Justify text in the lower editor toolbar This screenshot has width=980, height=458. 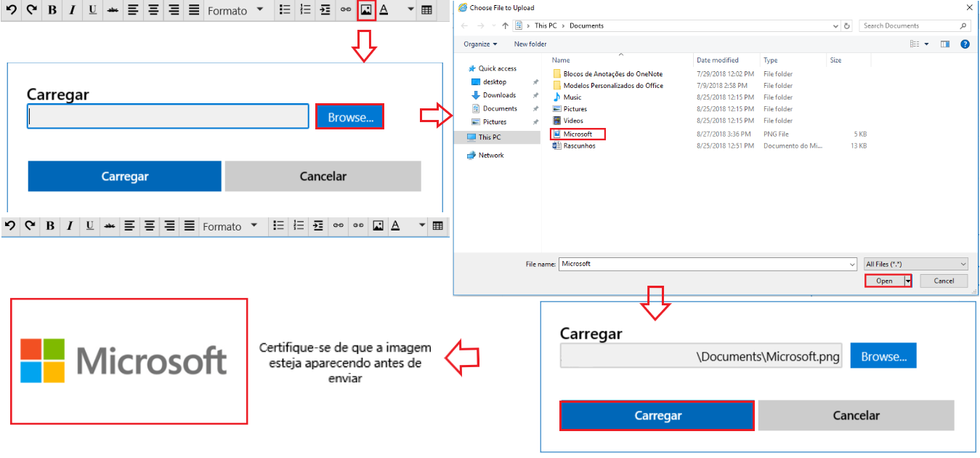(189, 226)
